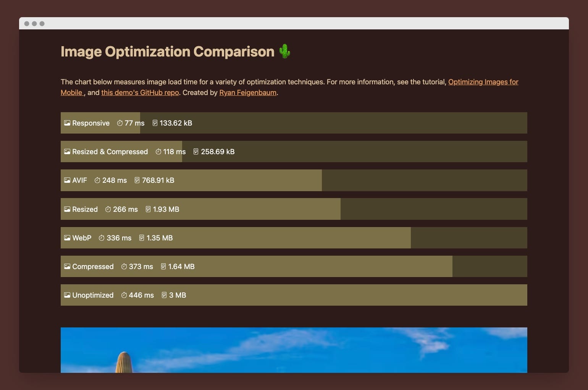588x390 pixels.
Task: Click the Unoptimized load time bar
Action: 294,295
